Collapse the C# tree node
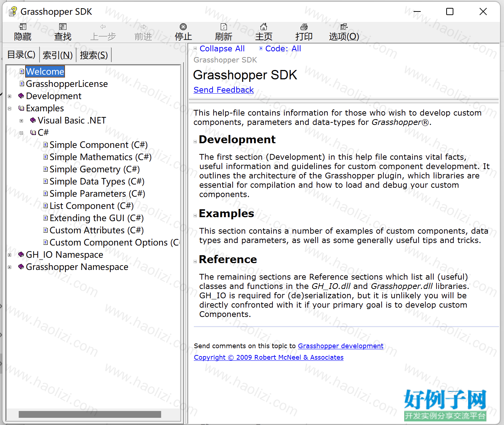 point(22,133)
